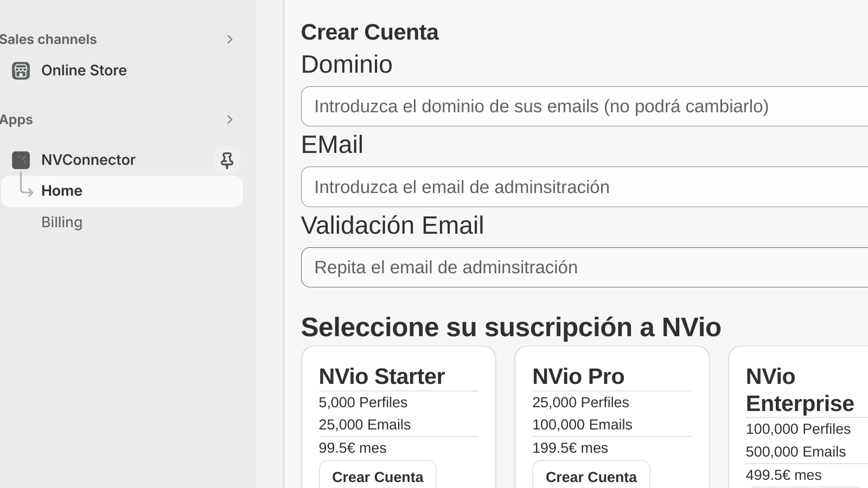This screenshot has height=488, width=868.
Task: Click the email validation input field
Action: click(x=542, y=267)
